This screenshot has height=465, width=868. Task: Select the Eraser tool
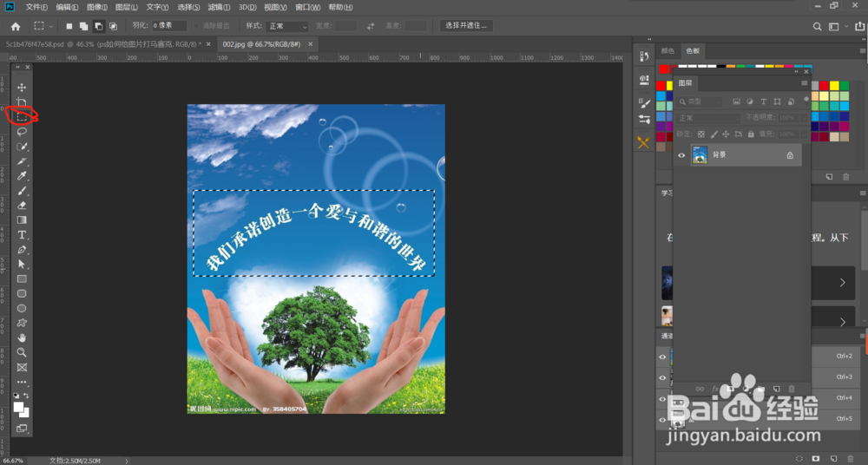[x=22, y=206]
